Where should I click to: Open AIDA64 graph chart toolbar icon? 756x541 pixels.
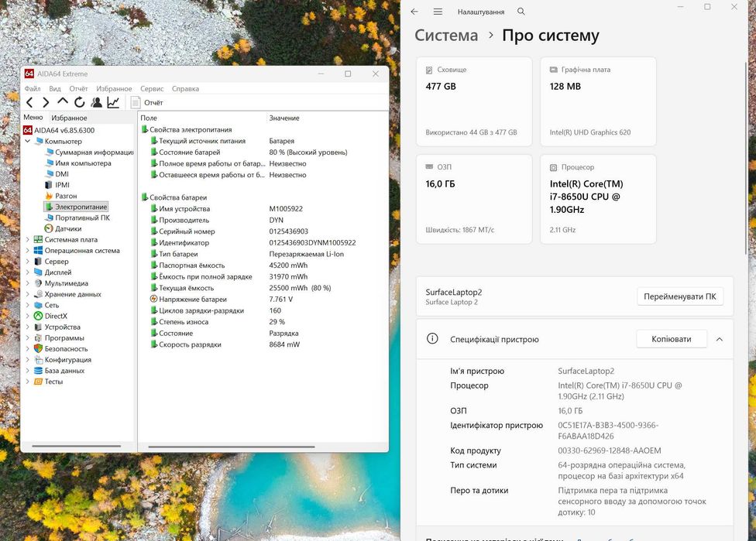point(113,102)
